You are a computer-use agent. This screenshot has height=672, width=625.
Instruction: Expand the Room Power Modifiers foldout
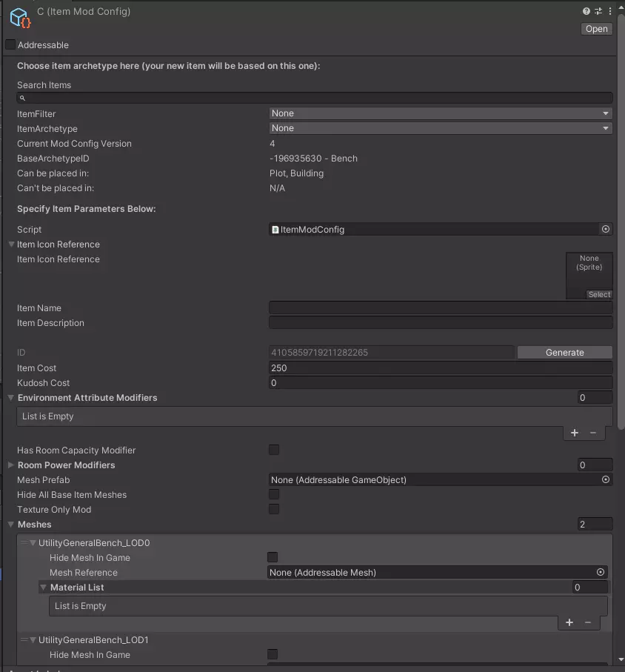[x=11, y=465]
